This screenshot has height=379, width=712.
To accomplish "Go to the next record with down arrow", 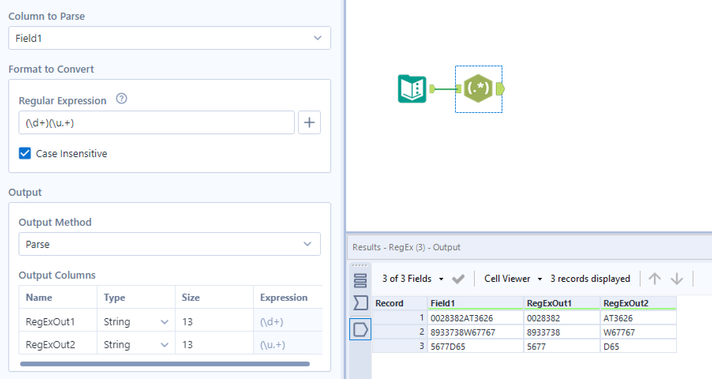I will (677, 279).
